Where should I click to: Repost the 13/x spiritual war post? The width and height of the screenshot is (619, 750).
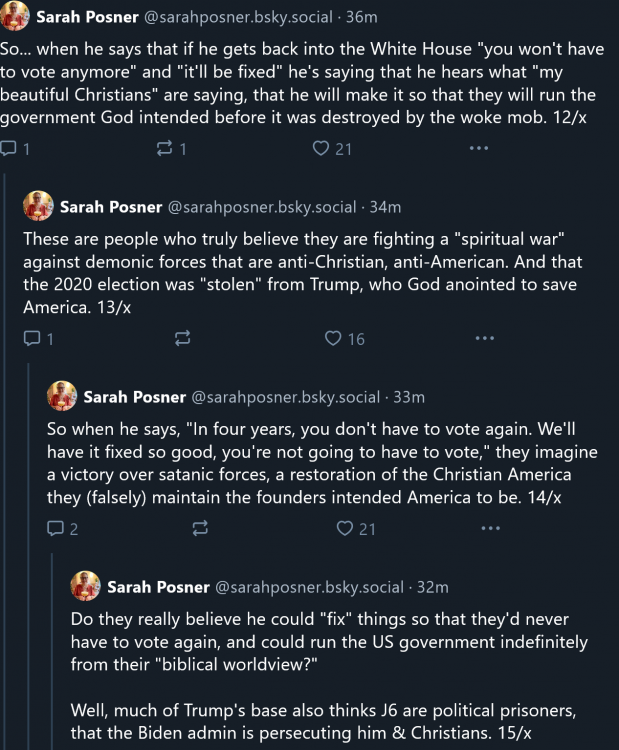[x=182, y=339]
